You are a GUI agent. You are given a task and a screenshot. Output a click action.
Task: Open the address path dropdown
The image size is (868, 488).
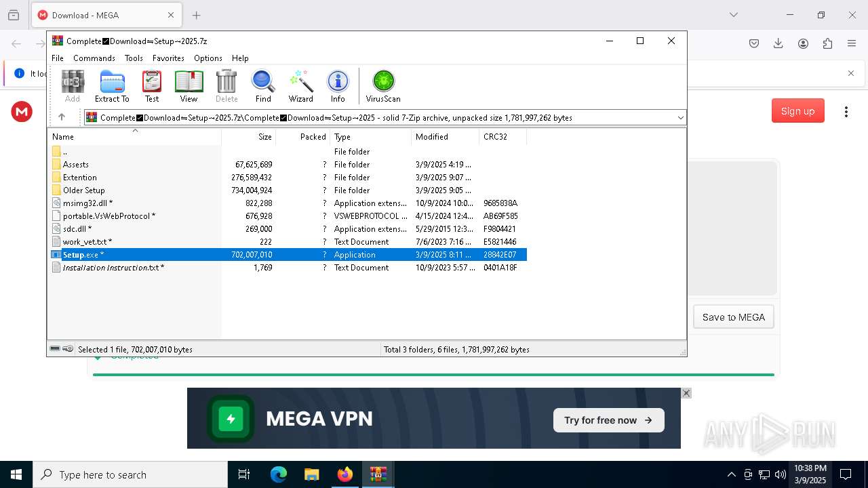(x=680, y=118)
